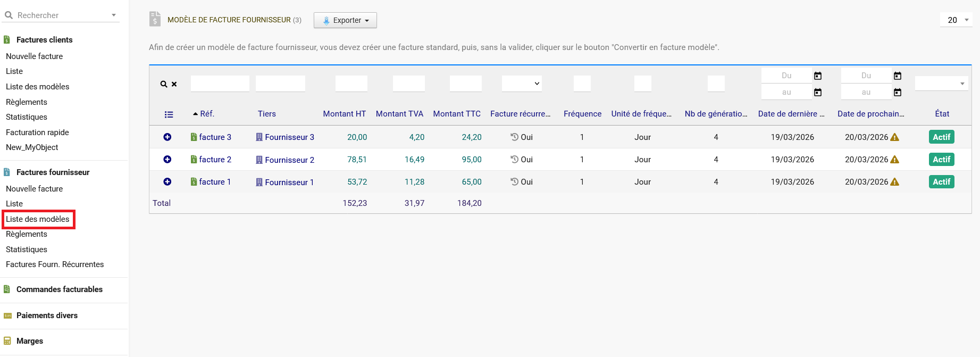Click Nouvelle facture under Factures fournisseur
The width and height of the screenshot is (980, 357).
coord(35,189)
